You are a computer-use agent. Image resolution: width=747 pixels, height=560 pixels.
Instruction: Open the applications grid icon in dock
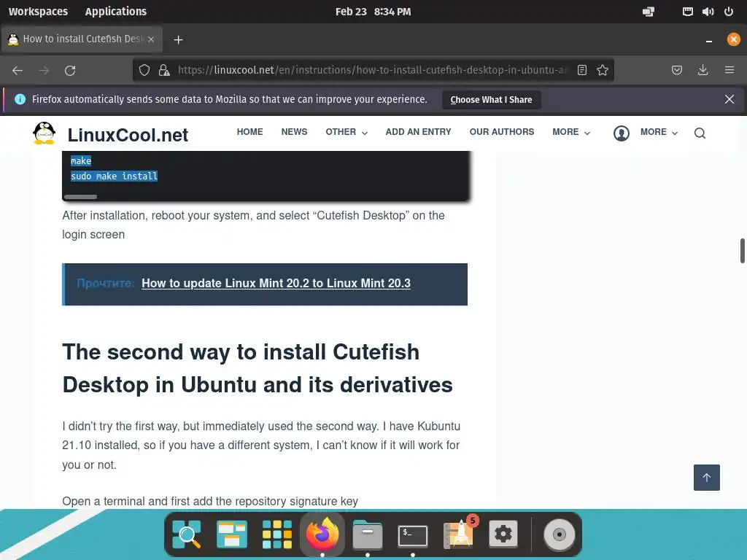click(x=277, y=534)
